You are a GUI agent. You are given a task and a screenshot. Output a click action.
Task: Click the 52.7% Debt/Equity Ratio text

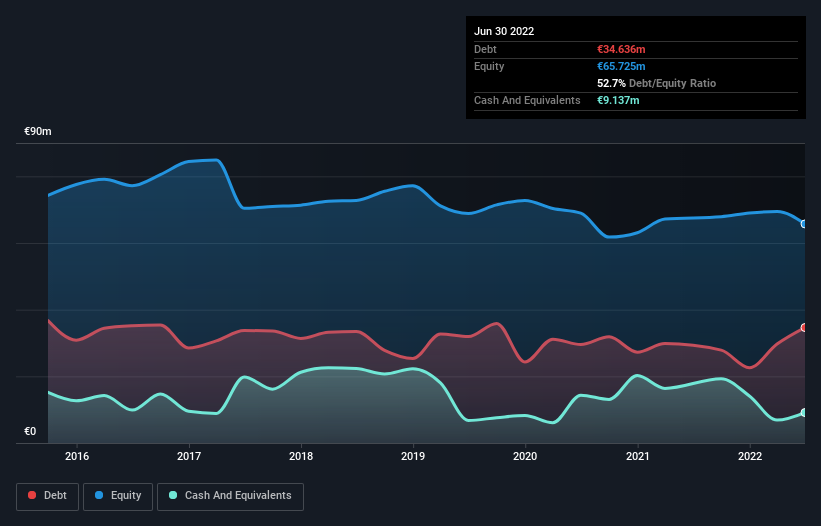coord(656,83)
